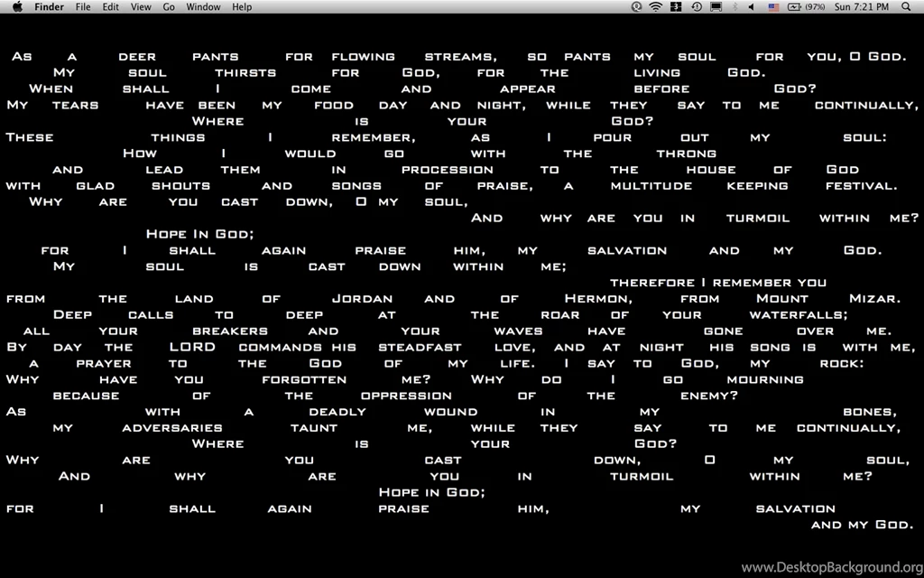Viewport: 924px width, 578px height.
Task: Open the Apple menu
Action: tap(17, 7)
